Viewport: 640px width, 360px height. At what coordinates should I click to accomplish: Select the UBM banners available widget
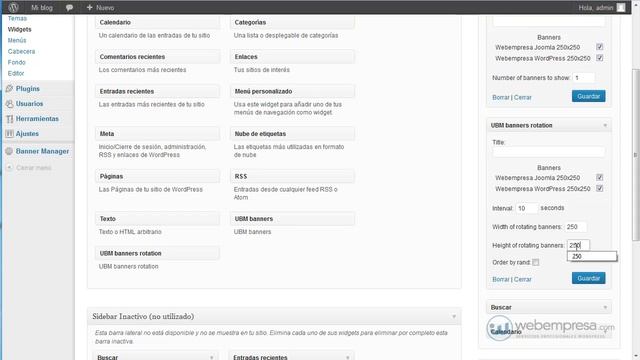292,219
